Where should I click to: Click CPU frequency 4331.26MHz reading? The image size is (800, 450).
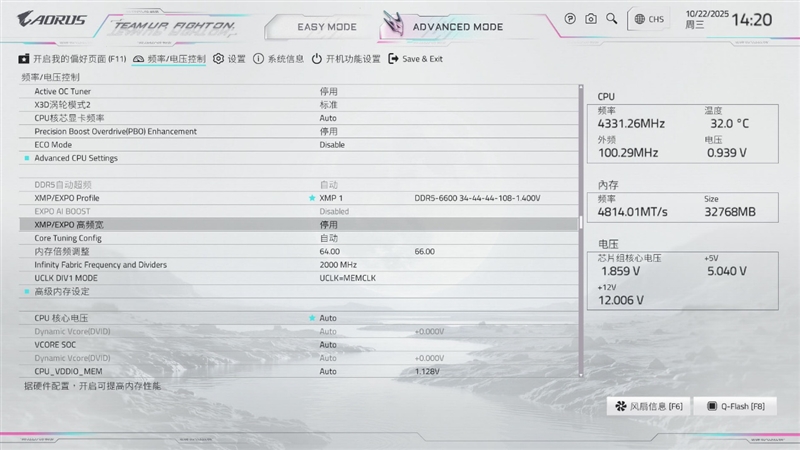pyautogui.click(x=631, y=123)
